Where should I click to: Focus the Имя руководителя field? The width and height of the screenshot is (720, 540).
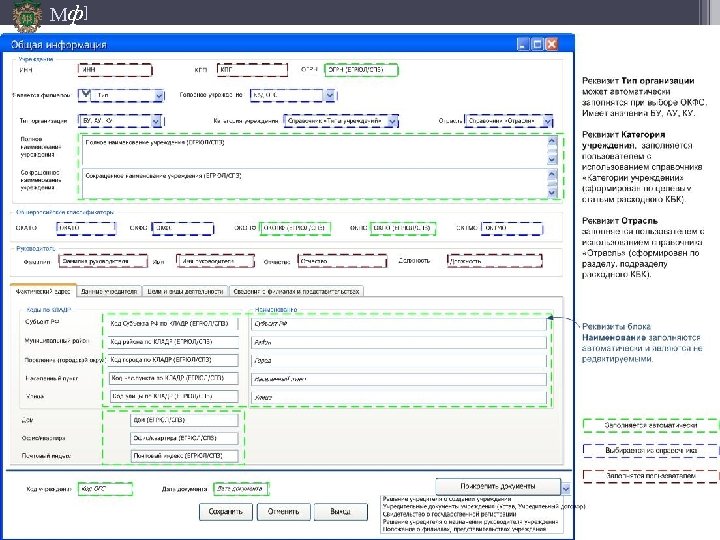[x=215, y=261]
